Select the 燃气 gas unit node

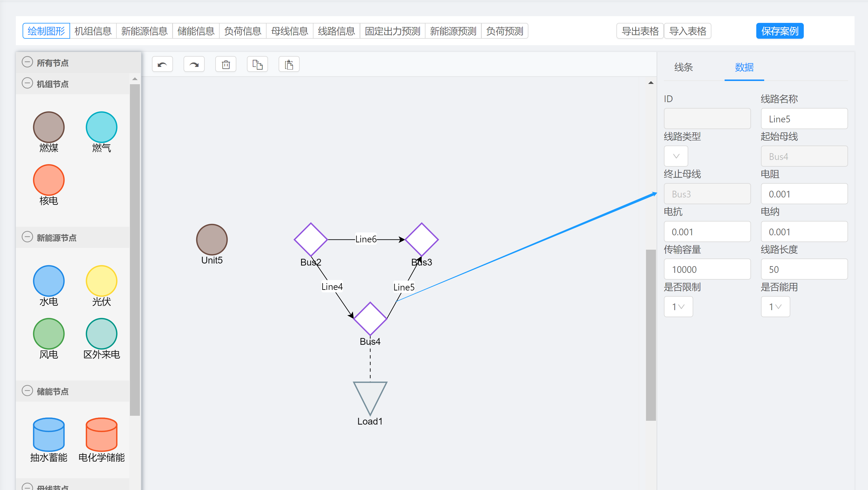tap(101, 127)
